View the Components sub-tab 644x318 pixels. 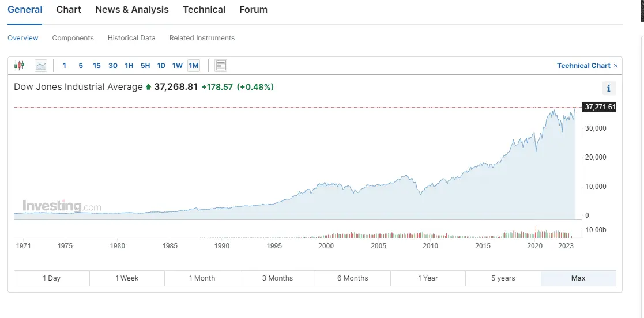tap(73, 38)
